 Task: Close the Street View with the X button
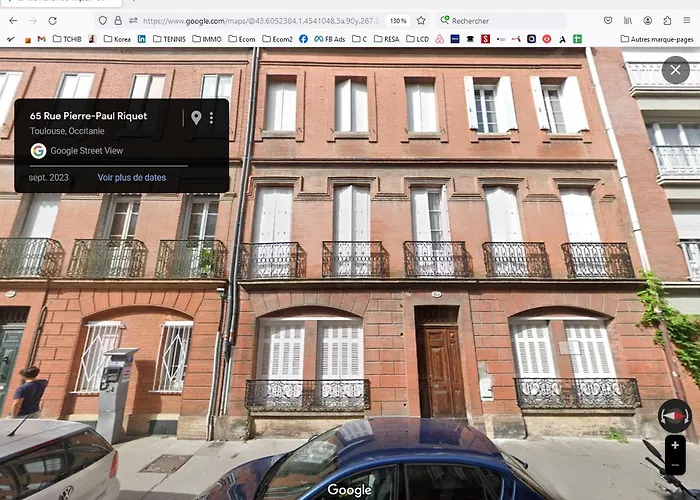coord(676,70)
